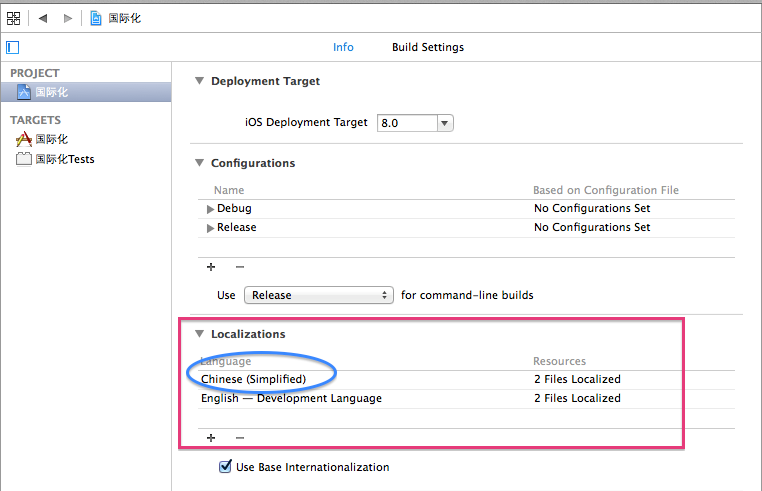The image size is (762, 491).
Task: Select English — Development Language row
Action: click(467, 398)
